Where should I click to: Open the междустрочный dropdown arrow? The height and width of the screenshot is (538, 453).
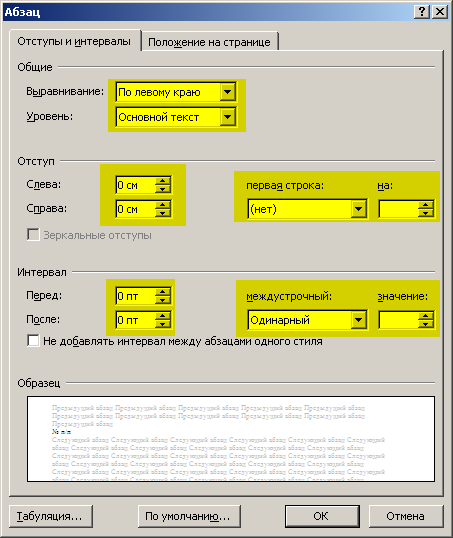coord(359,320)
